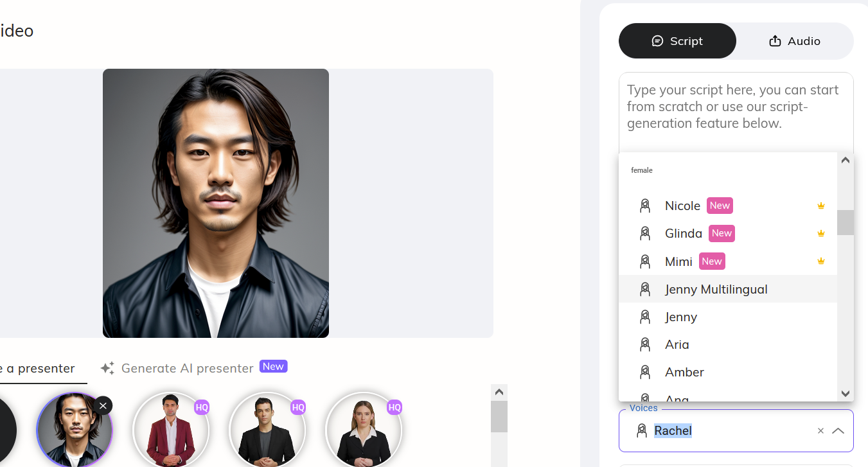Click the HQ badge on red blazer presenter
This screenshot has height=467, width=868.
tap(202, 407)
